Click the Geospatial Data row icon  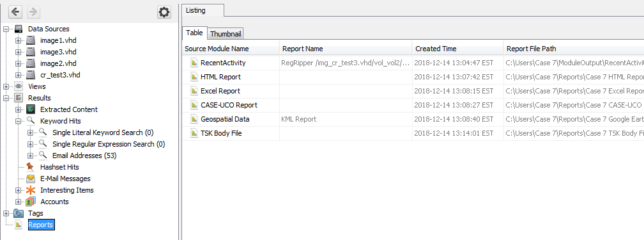194,120
